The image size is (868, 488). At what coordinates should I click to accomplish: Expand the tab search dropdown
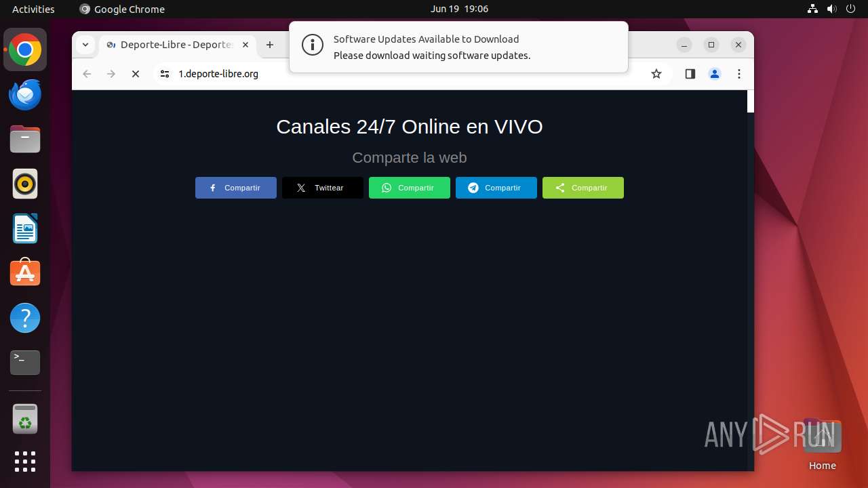tap(85, 45)
